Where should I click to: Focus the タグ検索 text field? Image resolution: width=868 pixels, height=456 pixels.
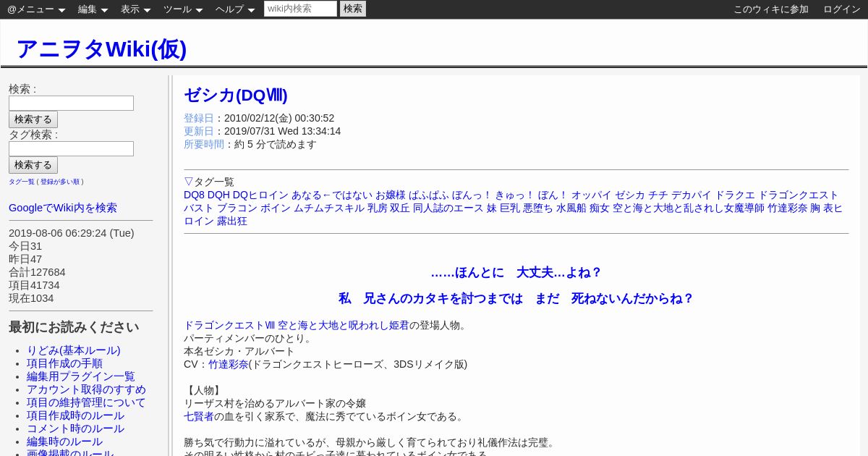tap(71, 148)
